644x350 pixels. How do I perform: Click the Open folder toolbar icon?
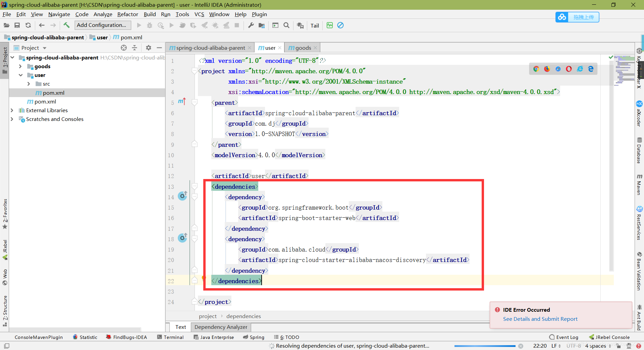(6, 25)
